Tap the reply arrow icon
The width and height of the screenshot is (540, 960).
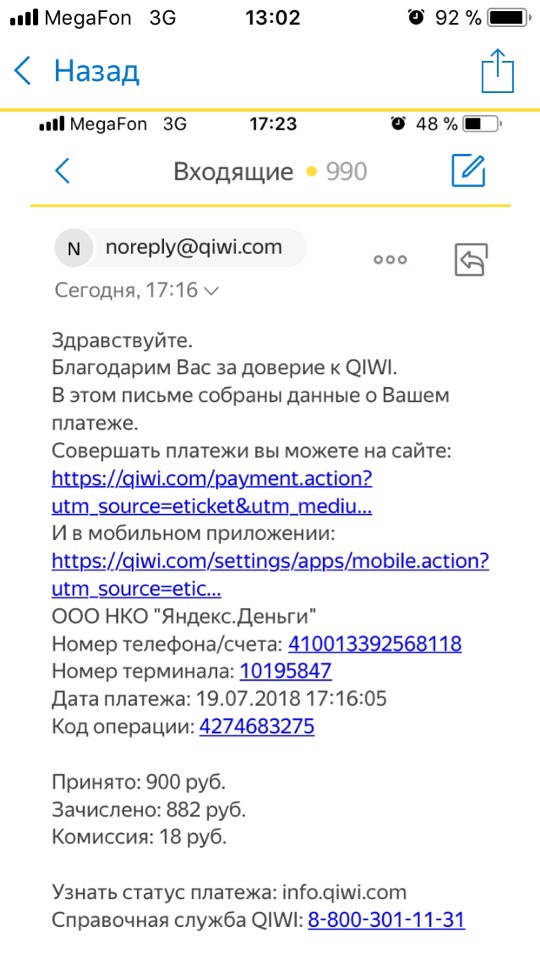point(471,260)
